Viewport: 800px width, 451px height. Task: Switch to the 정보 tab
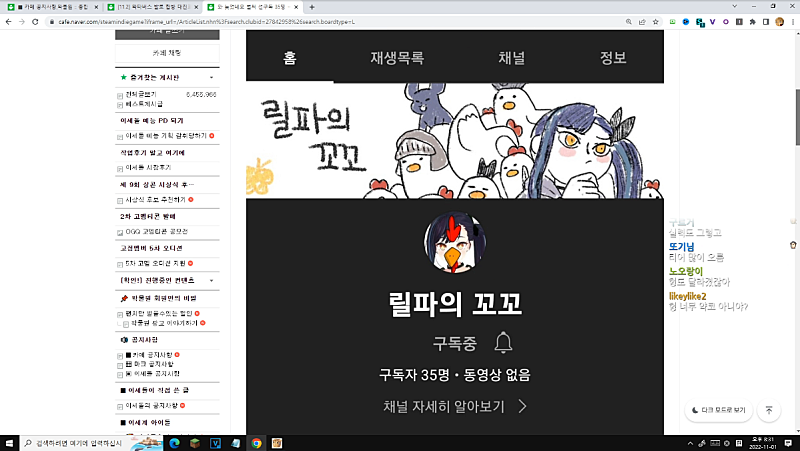tap(613, 58)
